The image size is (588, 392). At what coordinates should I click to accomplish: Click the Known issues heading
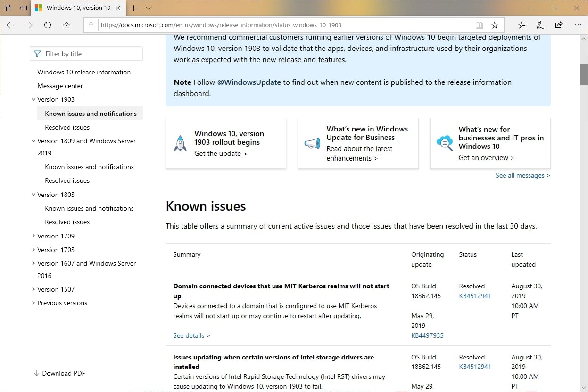point(206,206)
